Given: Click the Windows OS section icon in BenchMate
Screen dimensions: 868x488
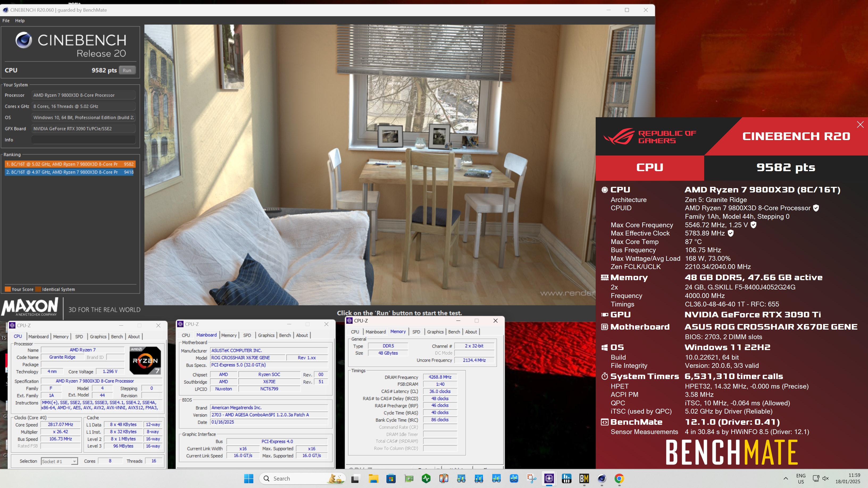Looking at the screenshot, I should point(605,347).
